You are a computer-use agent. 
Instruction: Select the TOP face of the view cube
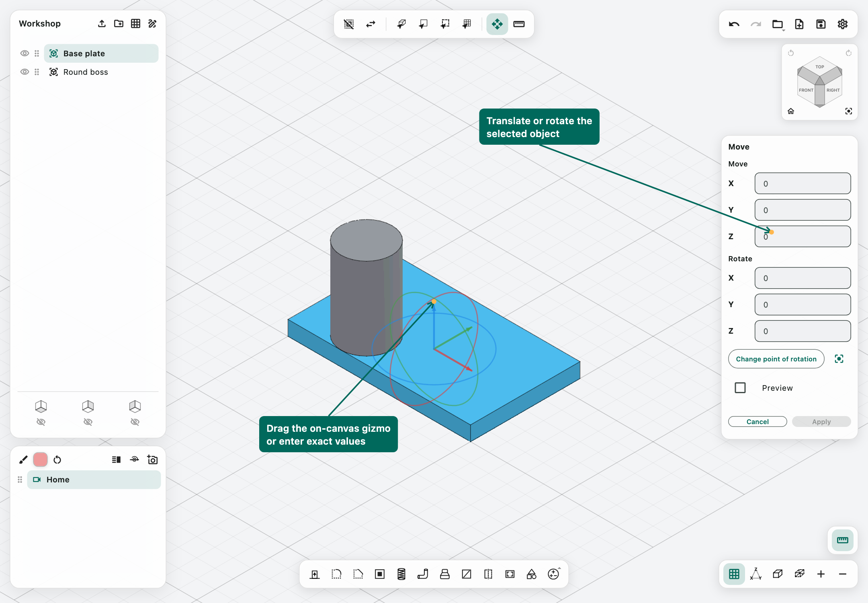click(819, 67)
